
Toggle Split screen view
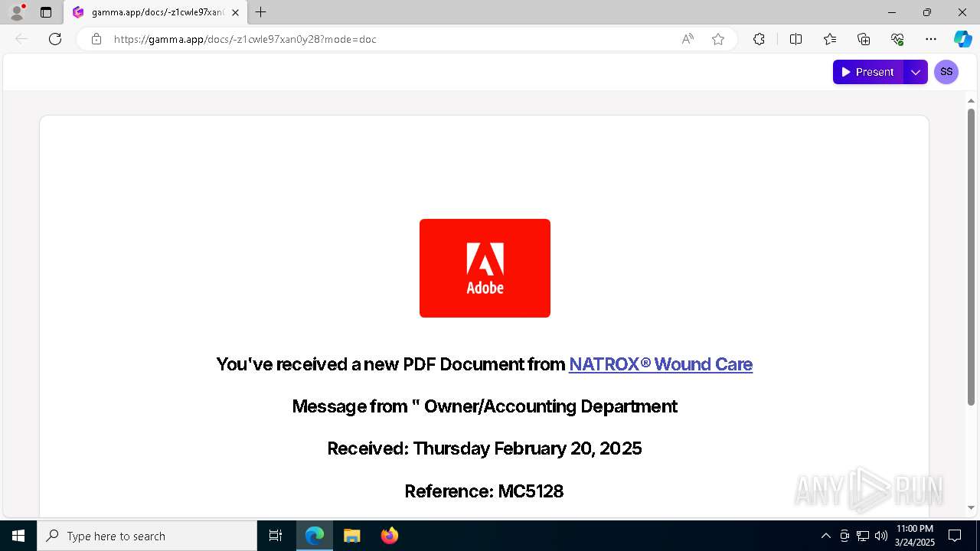[x=795, y=39]
